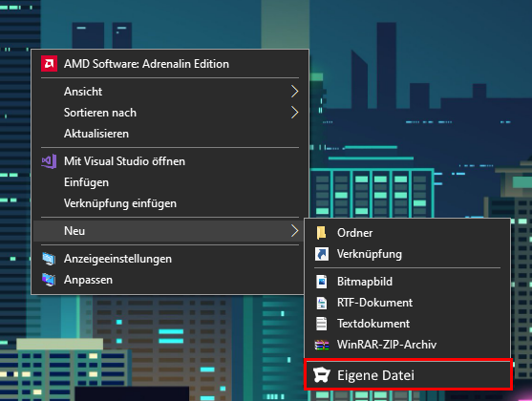The width and height of the screenshot is (532, 401).
Task: Click the Visual Studio purple icon
Action: (50, 161)
